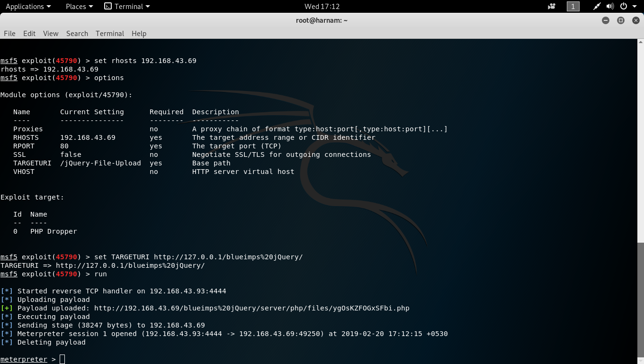Click 'Sending stage (38247 bytes)' line
This screenshot has width=644, height=364.
tap(103, 325)
